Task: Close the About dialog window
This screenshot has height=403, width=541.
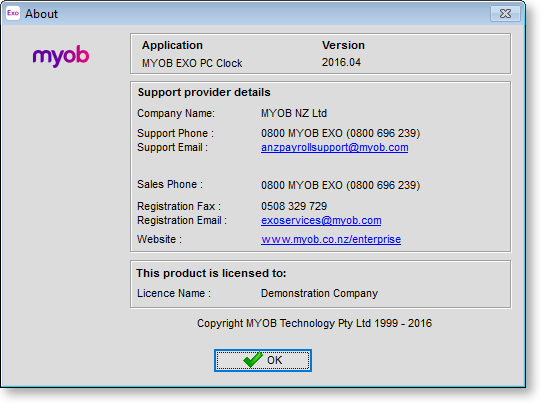Action: (x=505, y=13)
